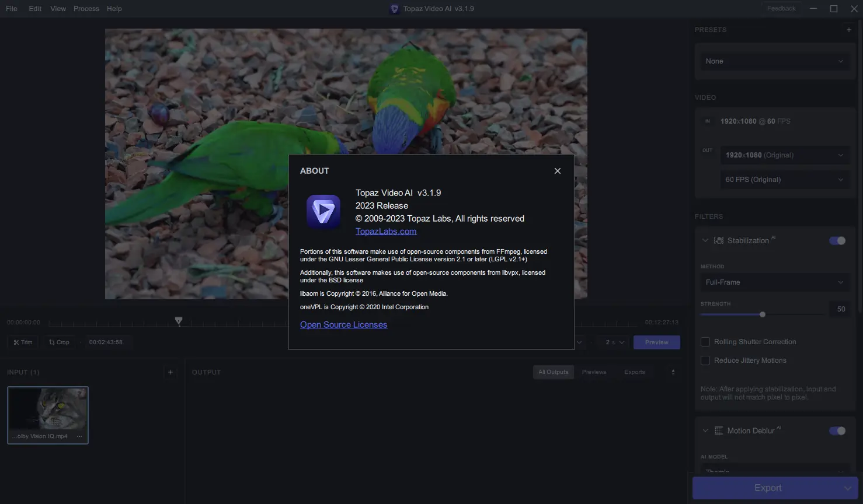The width and height of the screenshot is (863, 504).
Task: Click the start timecode 00:00:00:00
Action: pyautogui.click(x=23, y=322)
